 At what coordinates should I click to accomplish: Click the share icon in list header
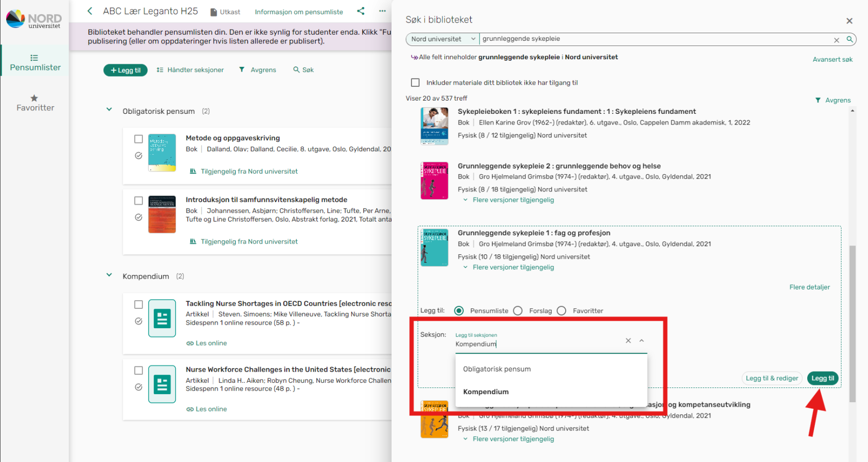click(x=361, y=11)
